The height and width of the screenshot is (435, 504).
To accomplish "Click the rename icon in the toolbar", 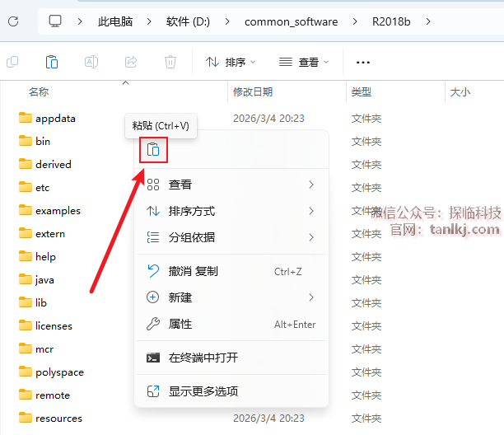I will [91, 62].
